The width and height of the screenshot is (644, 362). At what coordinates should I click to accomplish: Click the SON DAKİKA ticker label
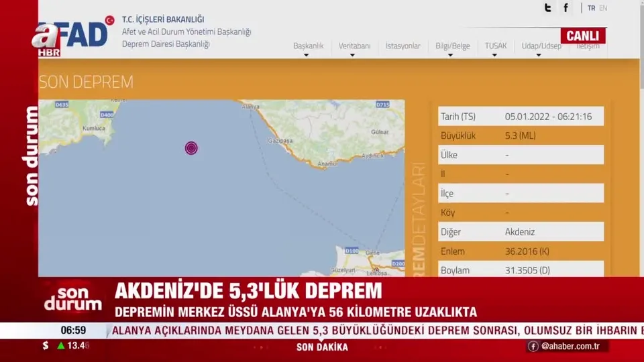322,347
